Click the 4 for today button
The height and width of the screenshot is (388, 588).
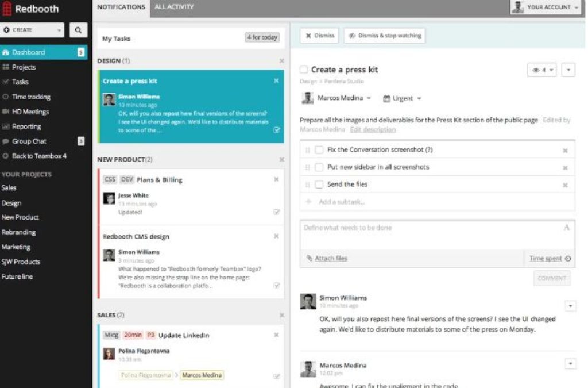(262, 37)
